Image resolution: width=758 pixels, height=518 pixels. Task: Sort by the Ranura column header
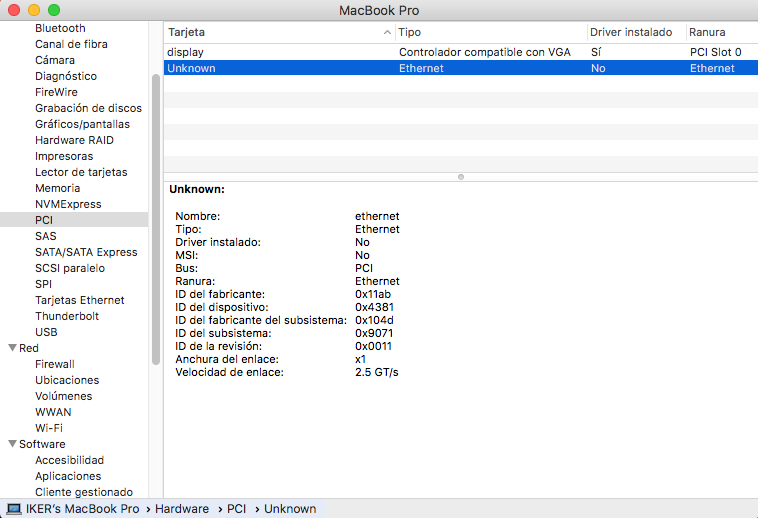tap(722, 32)
